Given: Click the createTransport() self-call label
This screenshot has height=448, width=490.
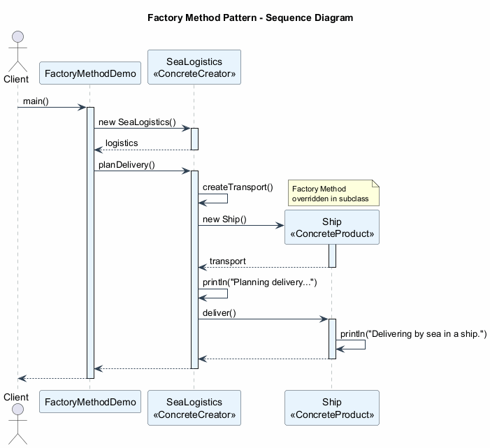Looking at the screenshot, I should coord(238,188).
